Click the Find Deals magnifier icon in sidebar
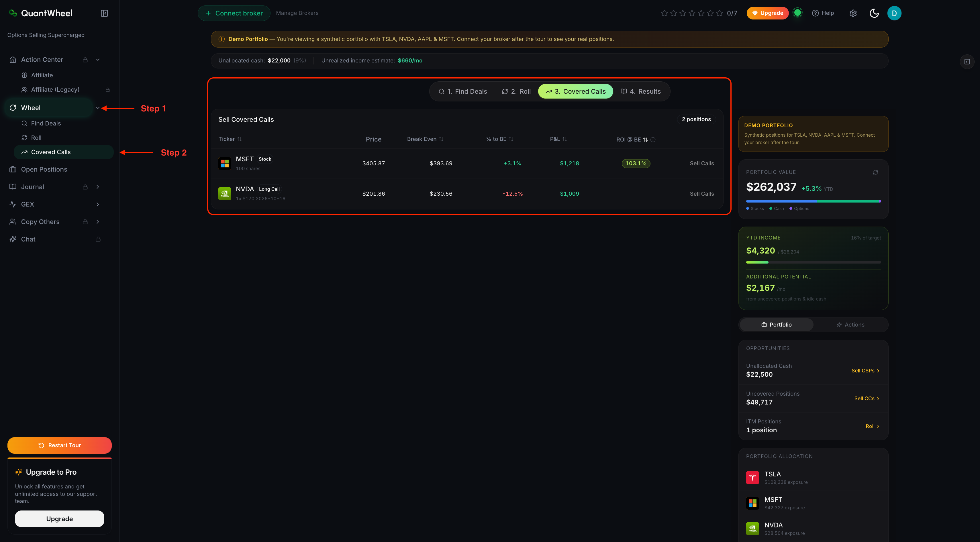Image resolution: width=980 pixels, height=542 pixels. (x=24, y=123)
